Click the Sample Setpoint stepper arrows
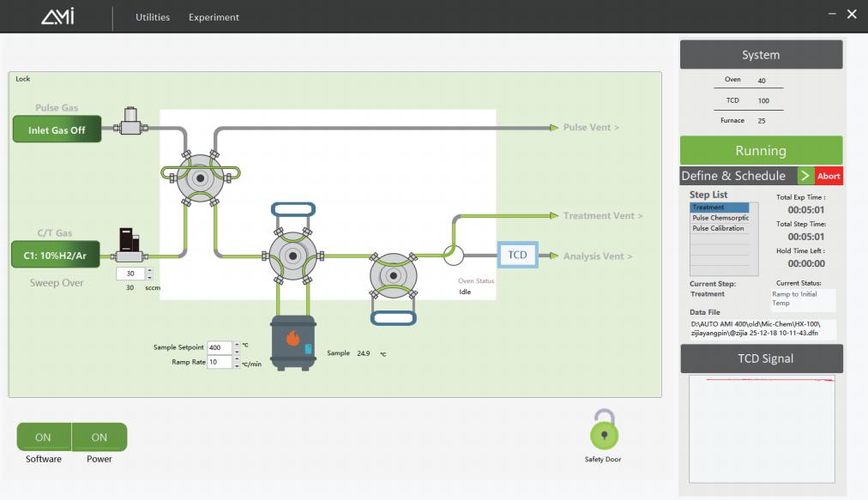Screen dimensions: 868x500 coord(237,347)
